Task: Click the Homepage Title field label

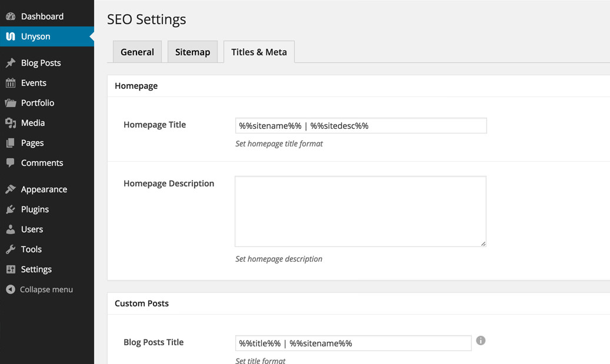Action: click(x=155, y=125)
